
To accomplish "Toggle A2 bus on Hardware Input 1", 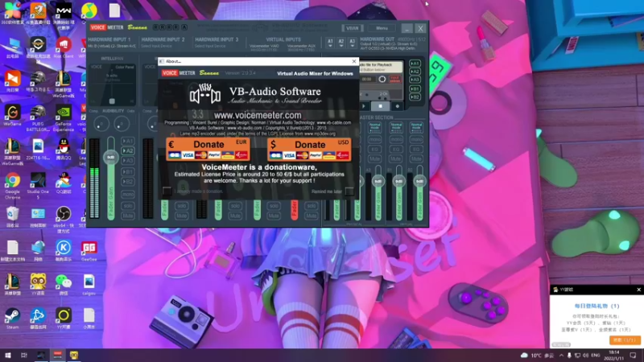I will (x=128, y=150).
